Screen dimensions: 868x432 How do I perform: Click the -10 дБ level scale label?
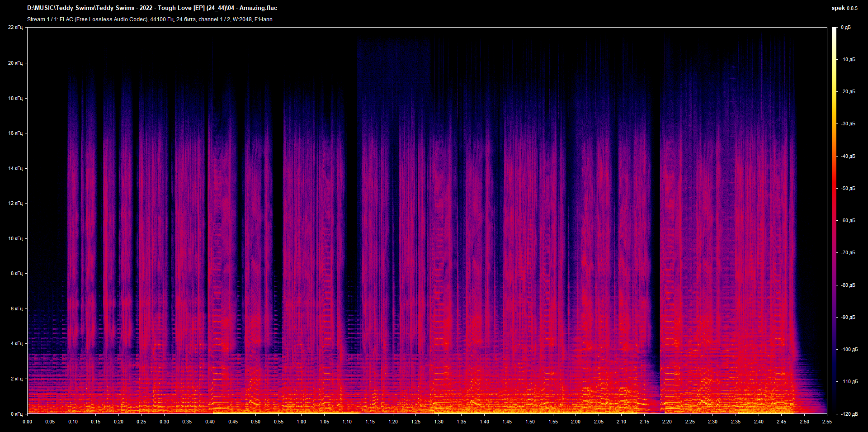tap(848, 60)
